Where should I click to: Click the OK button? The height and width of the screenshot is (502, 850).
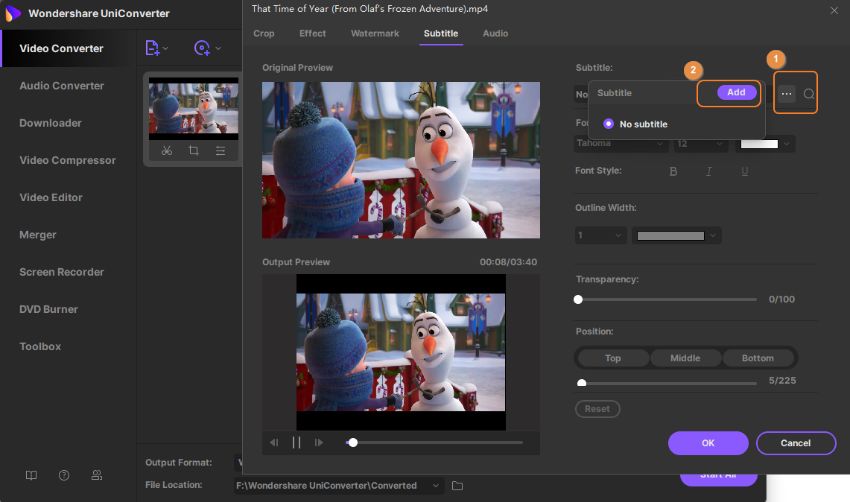click(708, 443)
